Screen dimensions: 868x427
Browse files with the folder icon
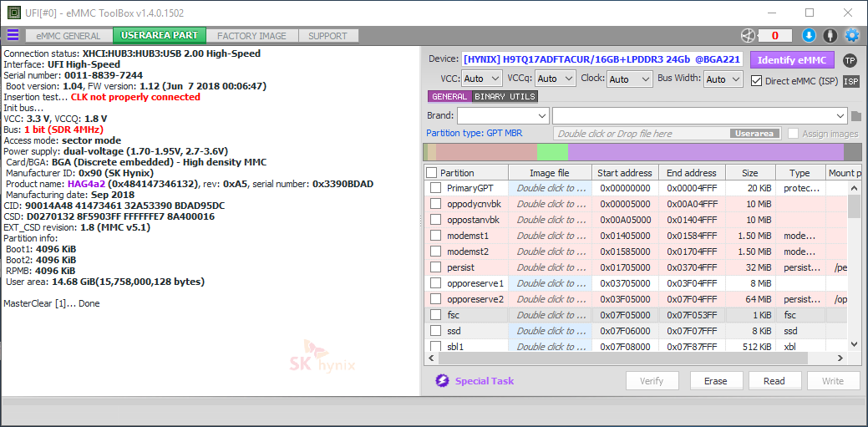tap(856, 116)
